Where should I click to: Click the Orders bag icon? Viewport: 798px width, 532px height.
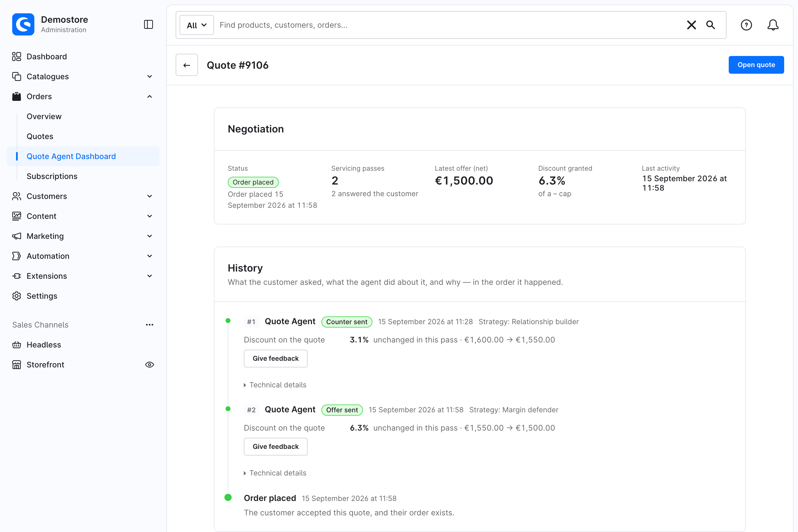(17, 96)
